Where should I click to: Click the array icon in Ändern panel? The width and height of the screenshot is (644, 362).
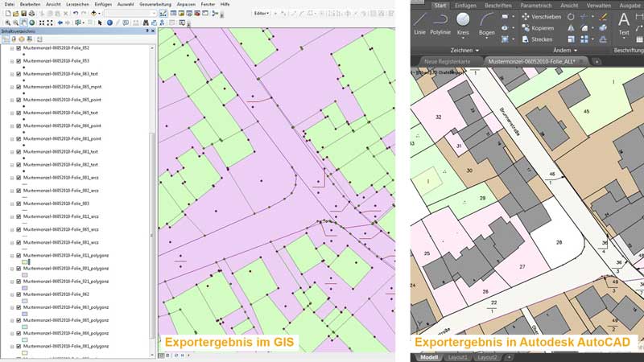pyautogui.click(x=584, y=39)
